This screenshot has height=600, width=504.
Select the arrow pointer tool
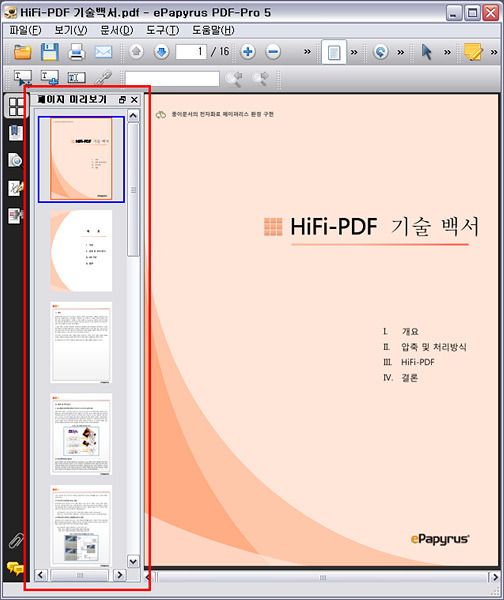click(x=426, y=52)
